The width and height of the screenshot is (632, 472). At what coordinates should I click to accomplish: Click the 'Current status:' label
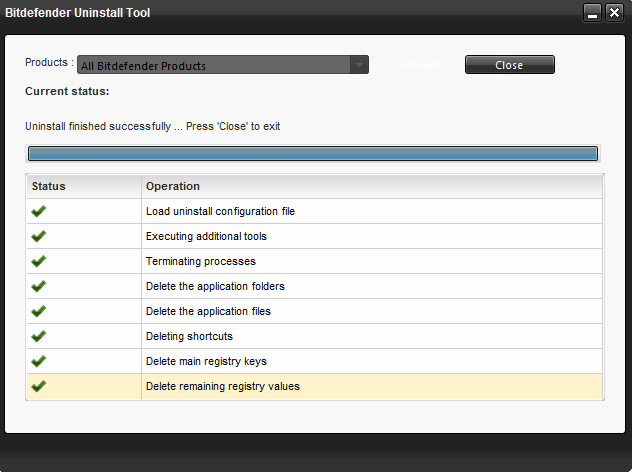click(x=67, y=91)
